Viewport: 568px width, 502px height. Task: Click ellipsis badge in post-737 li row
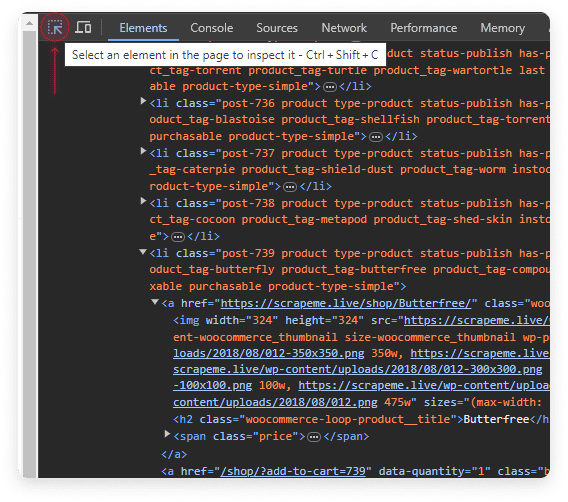click(x=290, y=187)
